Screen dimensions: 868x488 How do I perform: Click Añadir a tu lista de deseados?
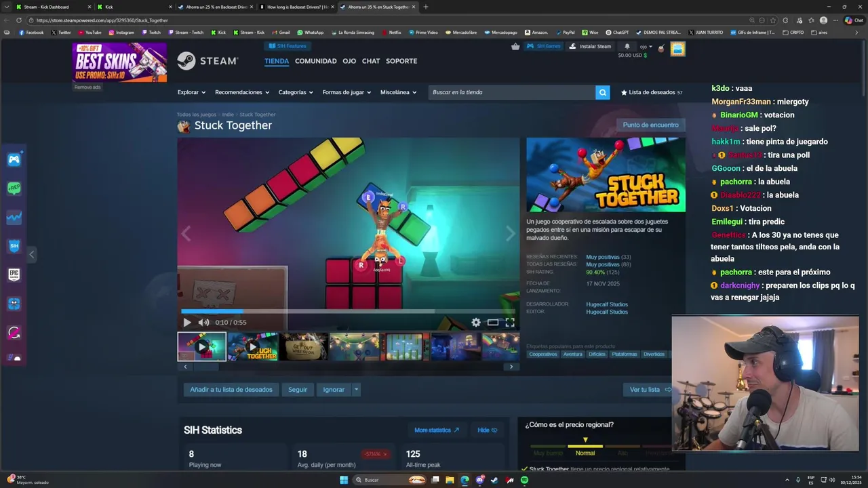click(231, 390)
